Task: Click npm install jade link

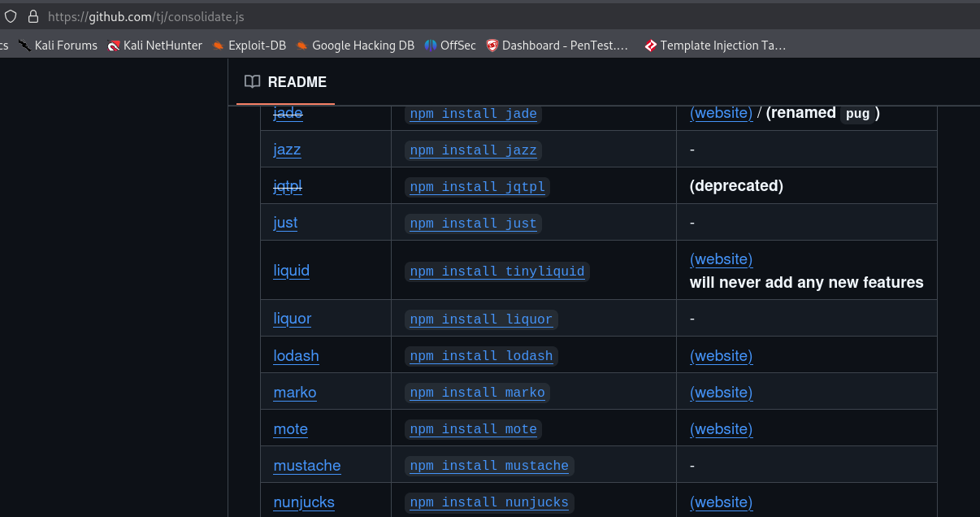Action: [473, 114]
